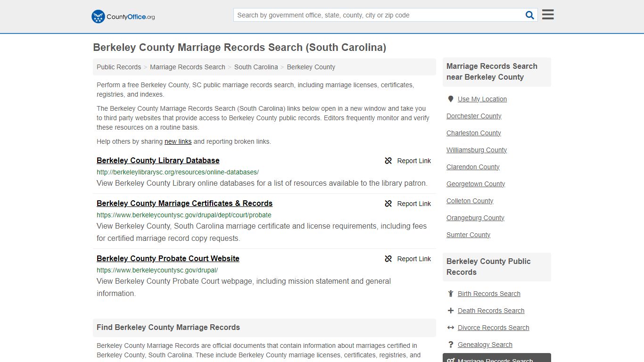644x362 pixels.
Task: Open Birth Records Search link
Action: tap(489, 294)
